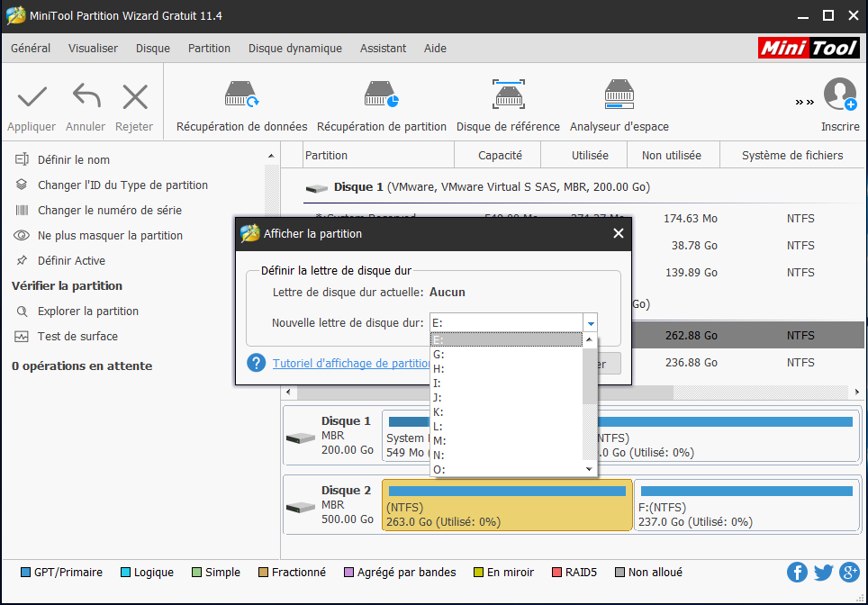The height and width of the screenshot is (605, 868).
Task: Select the 262.88 Go highlighted partition row
Action: pos(748,336)
